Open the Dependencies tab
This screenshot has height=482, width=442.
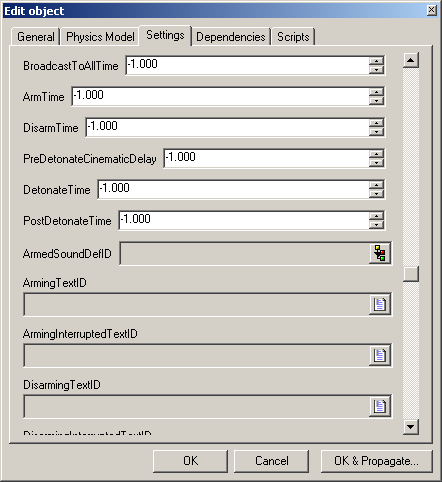click(x=231, y=37)
